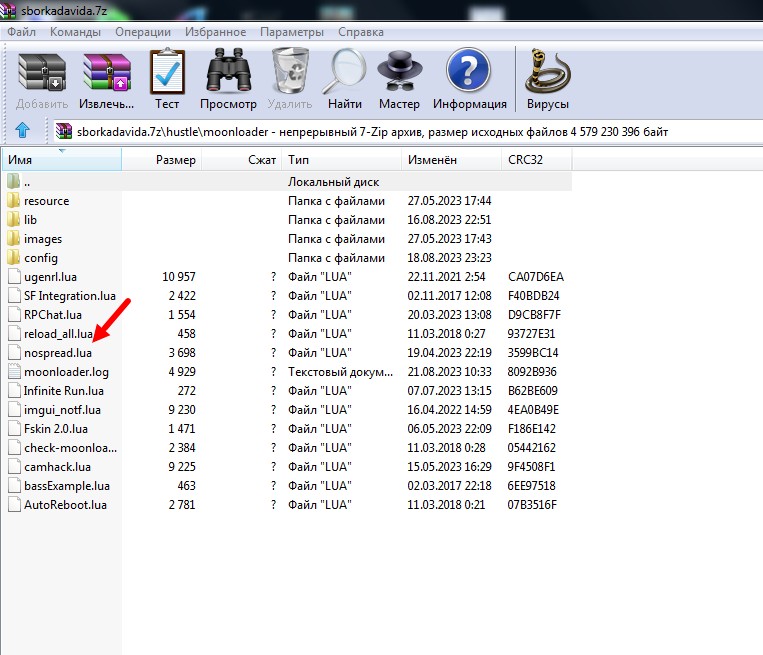Select the moonloader.log file

coord(63,372)
